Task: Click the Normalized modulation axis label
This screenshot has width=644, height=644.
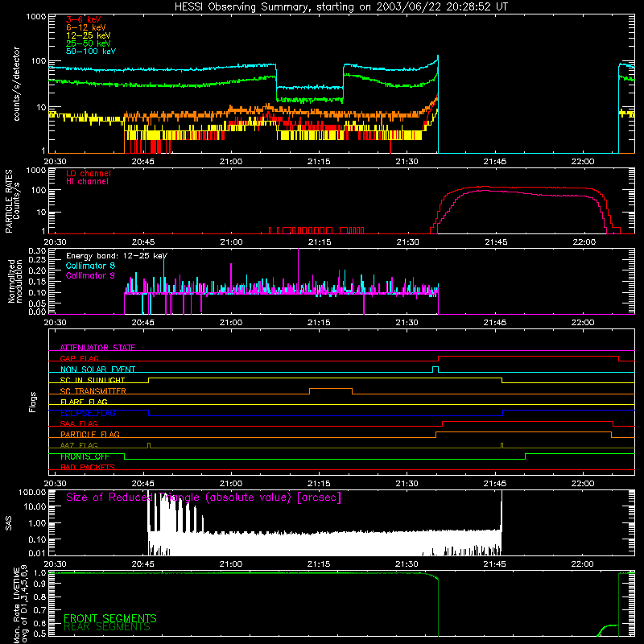Action: [14, 281]
